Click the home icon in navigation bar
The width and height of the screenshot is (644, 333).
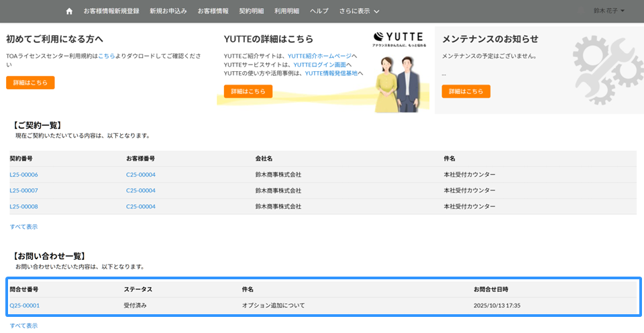pos(69,11)
